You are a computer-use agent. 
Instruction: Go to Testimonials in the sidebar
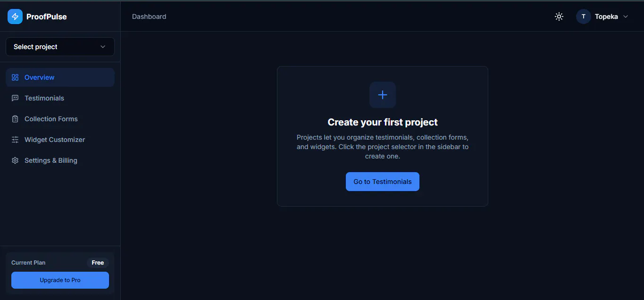[60, 98]
